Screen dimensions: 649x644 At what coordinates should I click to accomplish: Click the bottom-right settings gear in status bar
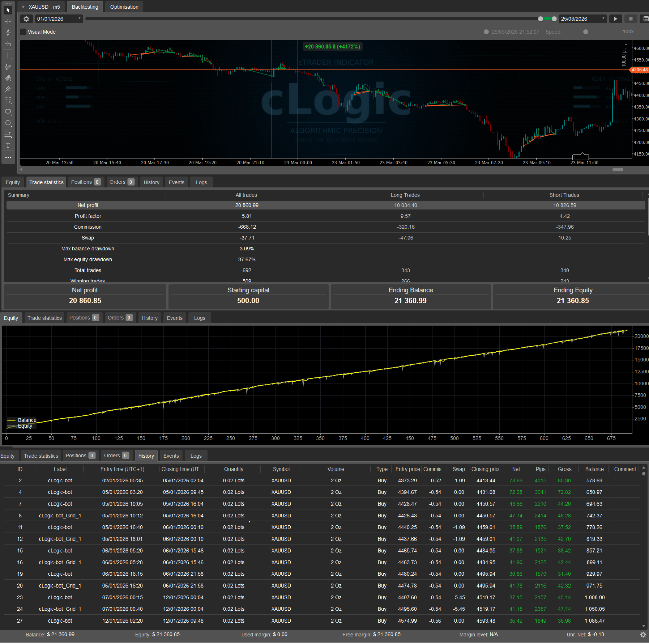click(x=643, y=634)
